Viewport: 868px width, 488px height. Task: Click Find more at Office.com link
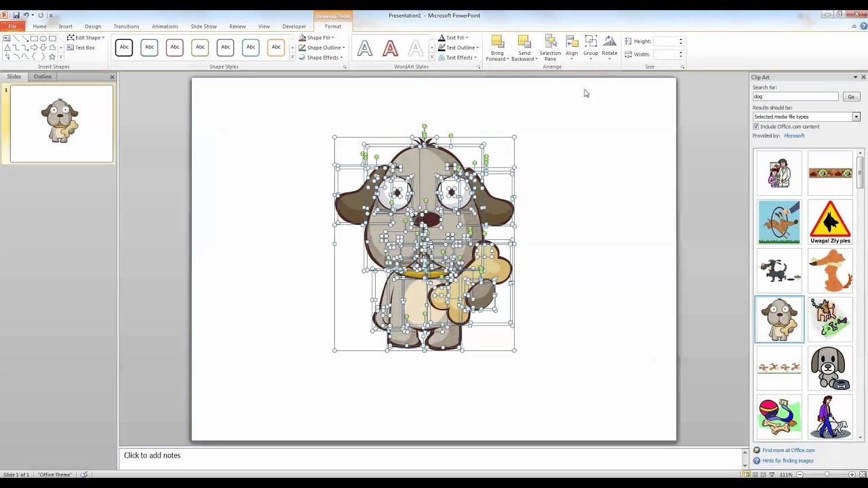click(788, 450)
